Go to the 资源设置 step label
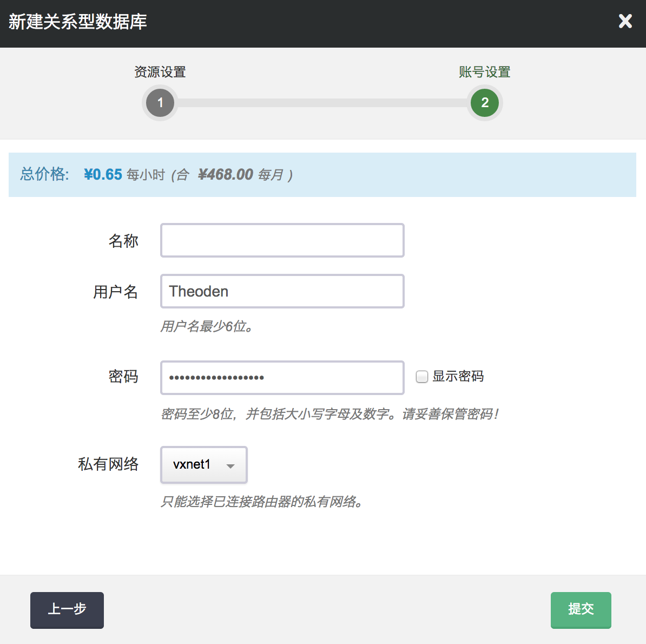The width and height of the screenshot is (646, 644). point(160,72)
